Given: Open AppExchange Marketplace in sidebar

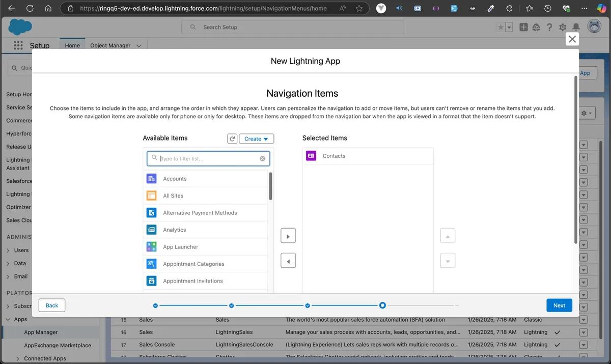Looking at the screenshot, I should 58,345.
